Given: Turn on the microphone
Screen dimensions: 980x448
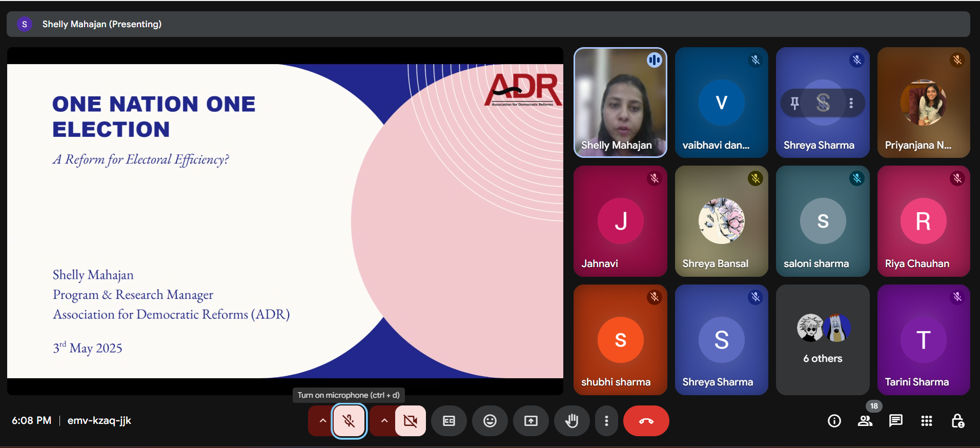Looking at the screenshot, I should 349,421.
